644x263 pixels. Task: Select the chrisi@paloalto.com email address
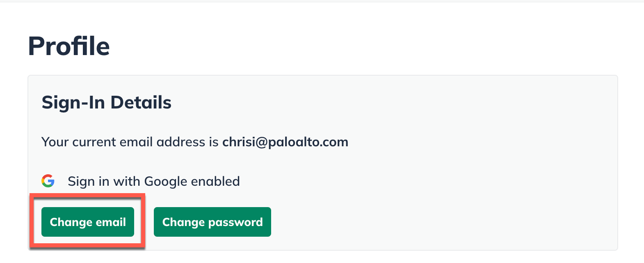coord(285,142)
